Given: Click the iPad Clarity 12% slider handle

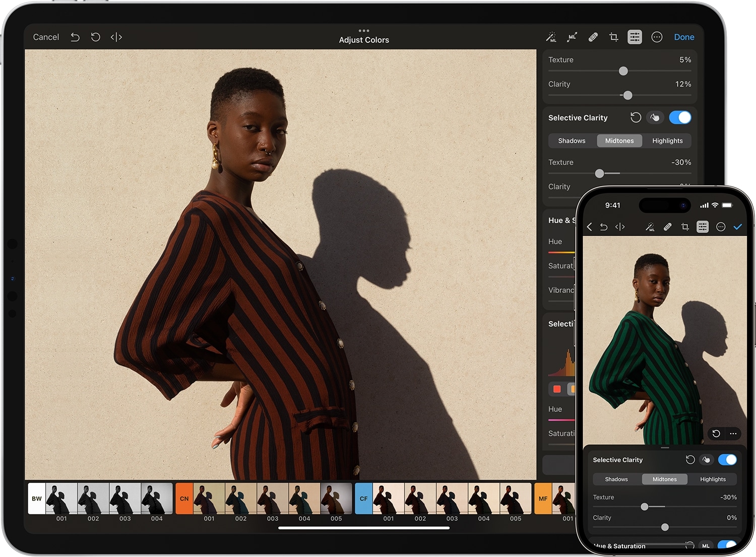Looking at the screenshot, I should tap(627, 95).
